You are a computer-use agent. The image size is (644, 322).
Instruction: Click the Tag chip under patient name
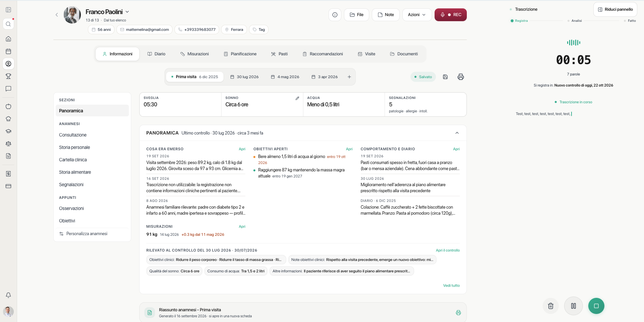point(259,30)
